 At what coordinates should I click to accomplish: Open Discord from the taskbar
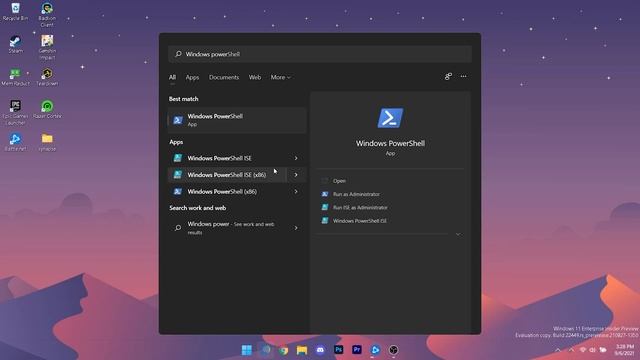tap(320, 350)
